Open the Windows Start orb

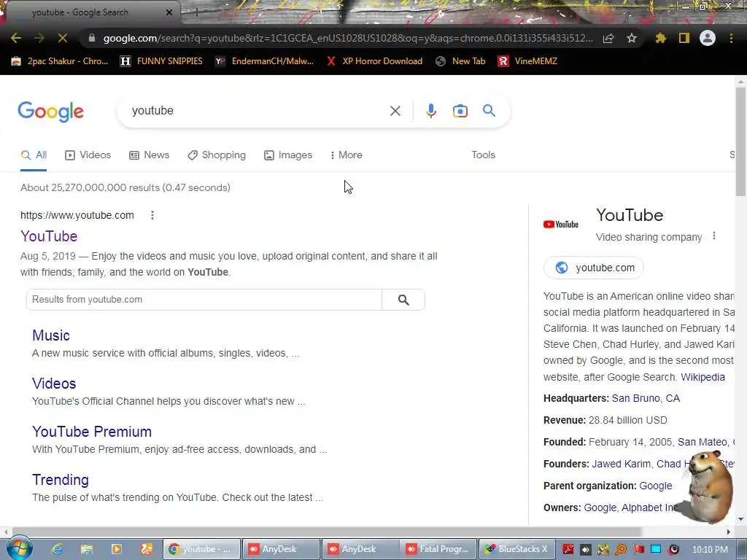[18, 549]
